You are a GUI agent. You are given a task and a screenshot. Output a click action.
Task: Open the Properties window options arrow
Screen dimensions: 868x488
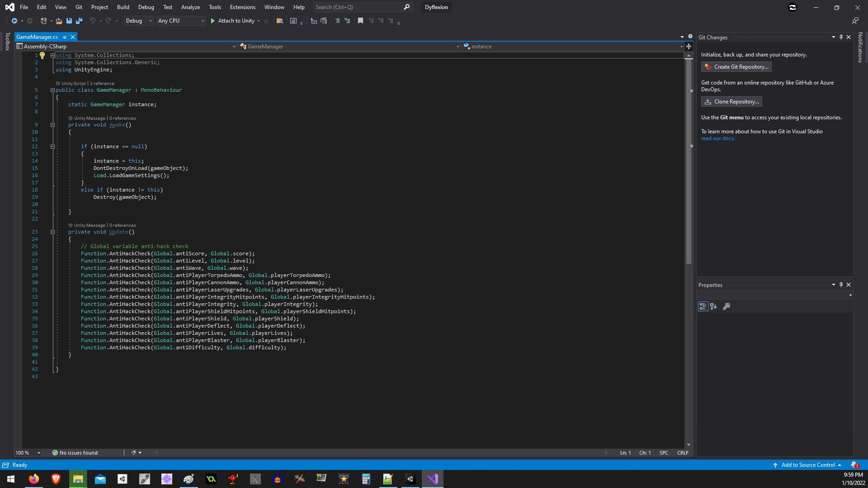833,285
